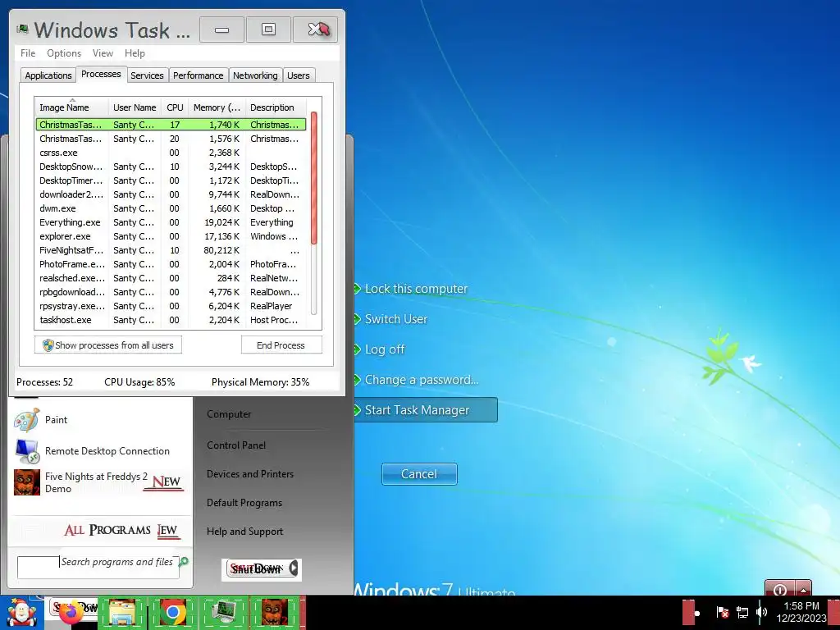Viewport: 840px width, 630px height.
Task: Sort by the Description column header
Action: [276, 107]
